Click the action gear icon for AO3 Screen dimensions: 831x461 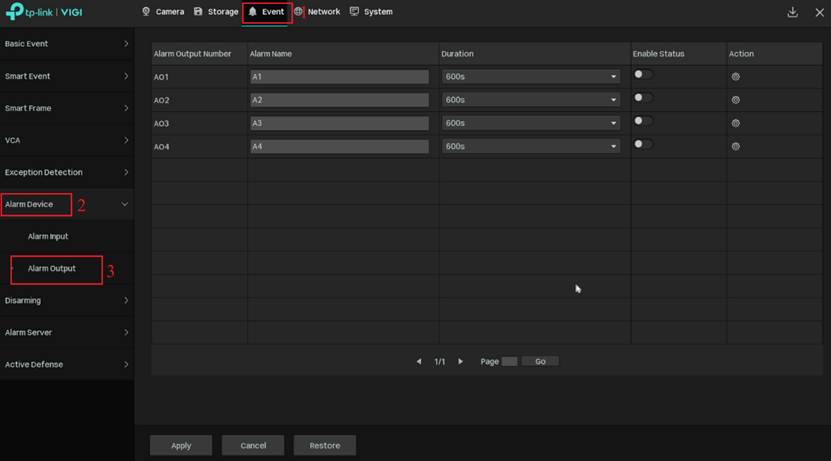click(x=735, y=123)
